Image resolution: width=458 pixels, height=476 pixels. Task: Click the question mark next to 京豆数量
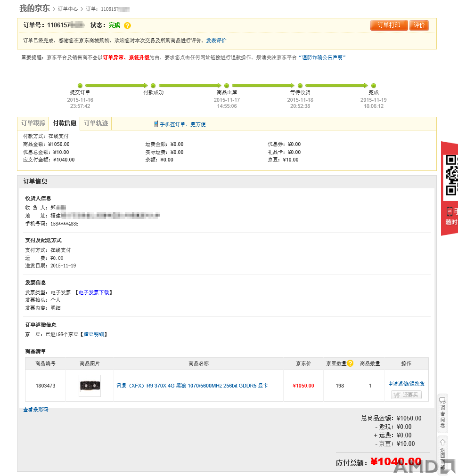[x=350, y=363]
